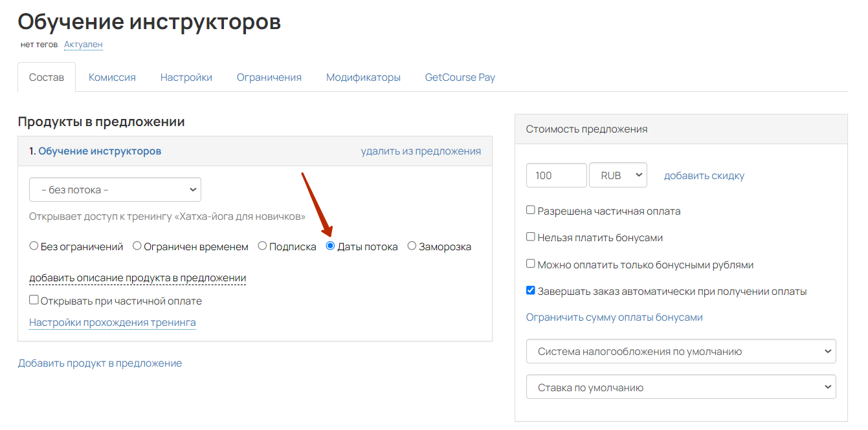Image resolution: width=868 pixels, height=430 pixels.
Task: Select the Без ограничений radio option
Action: [34, 246]
